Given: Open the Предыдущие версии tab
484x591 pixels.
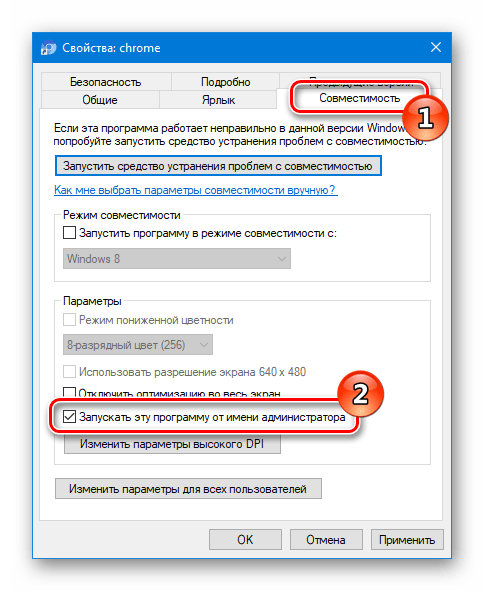Looking at the screenshot, I should pos(360,78).
